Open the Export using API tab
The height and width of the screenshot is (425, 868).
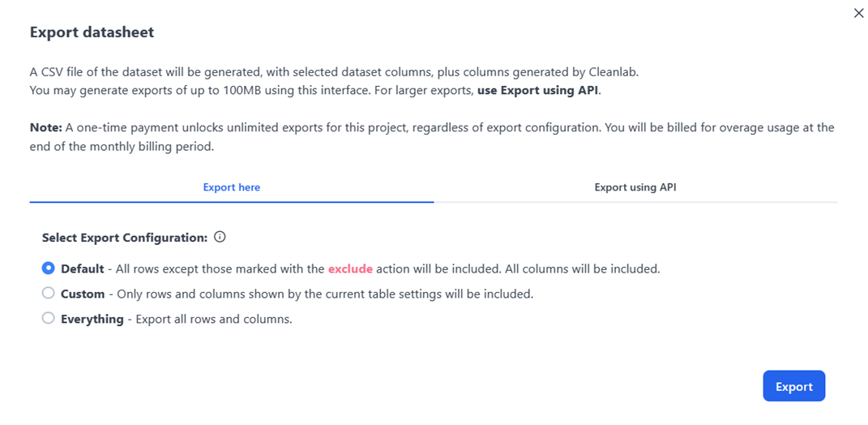pos(635,187)
